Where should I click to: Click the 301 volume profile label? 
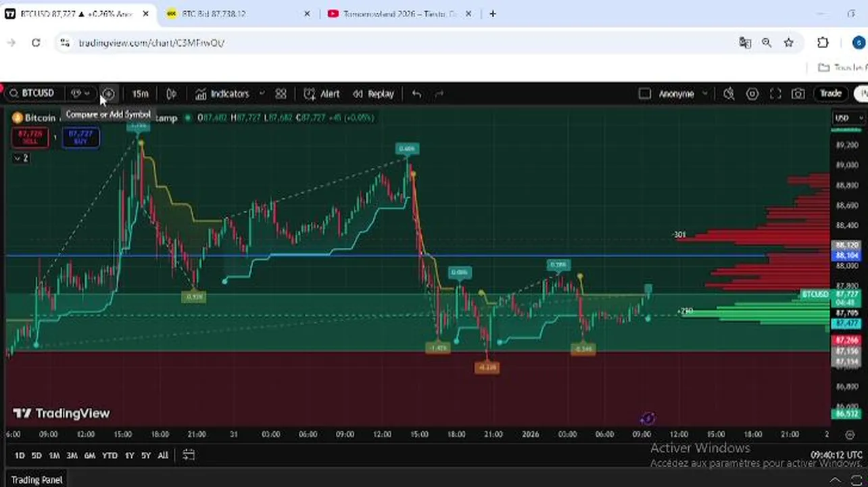tap(679, 235)
